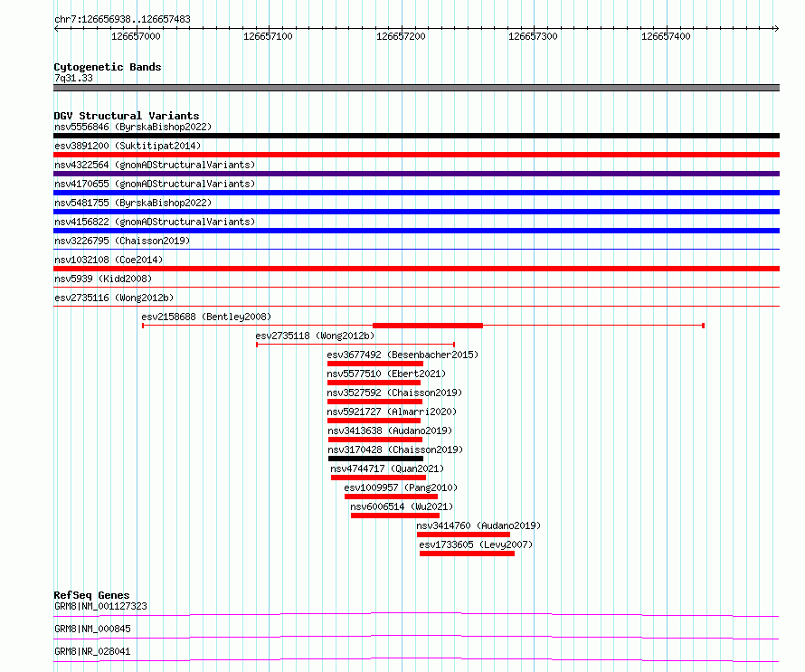Image resolution: width=805 pixels, height=672 pixels.
Task: Open nsv4170655 gnomADStructuralVariants label
Action: (155, 184)
